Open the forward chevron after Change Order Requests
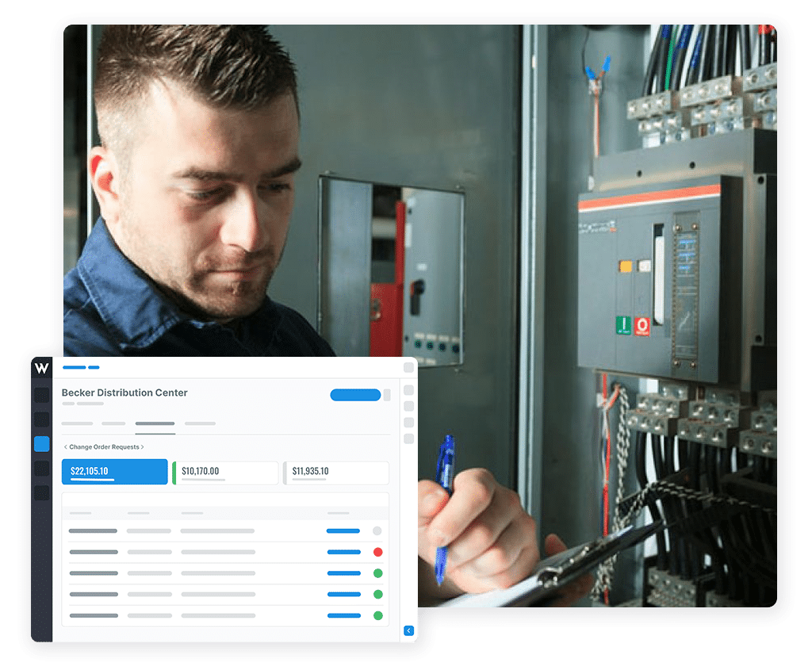Screen dimensions: 812x670 pos(144,446)
